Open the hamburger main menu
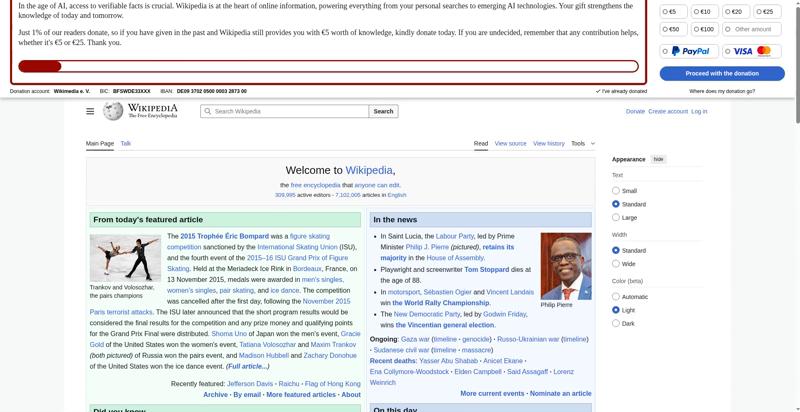The image size is (800, 412). (x=90, y=111)
